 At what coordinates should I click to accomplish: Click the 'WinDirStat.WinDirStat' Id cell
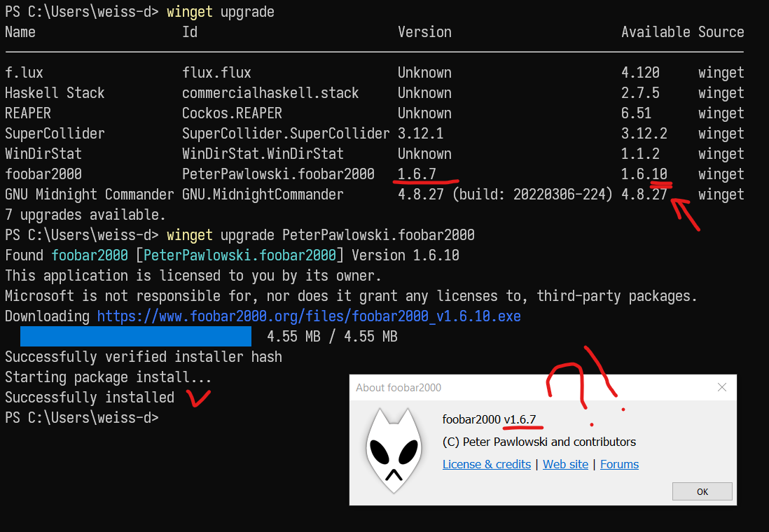coord(263,154)
